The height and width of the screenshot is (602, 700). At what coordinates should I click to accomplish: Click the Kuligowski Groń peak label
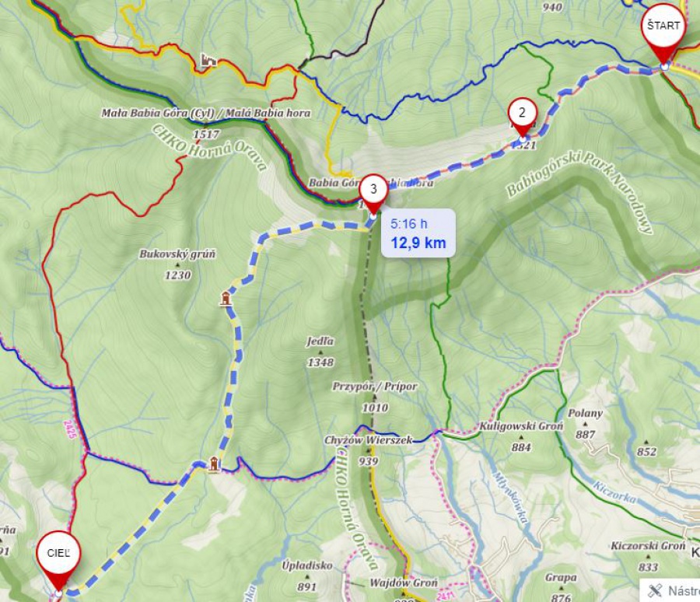[521, 426]
